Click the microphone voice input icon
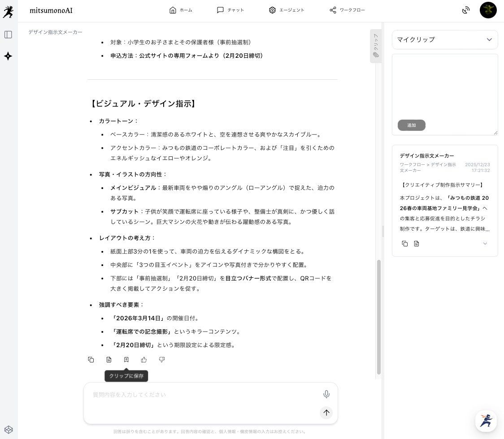This screenshot has width=504, height=439. pos(326,394)
